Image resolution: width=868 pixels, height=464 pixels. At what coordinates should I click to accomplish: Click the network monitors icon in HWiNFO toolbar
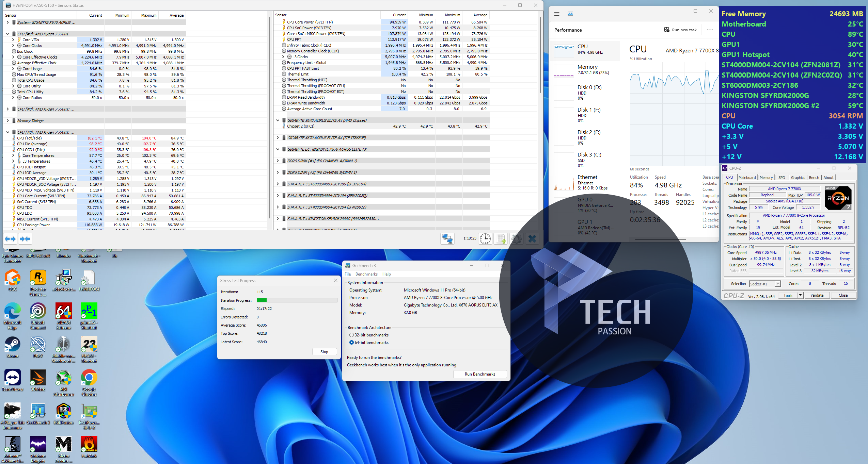pyautogui.click(x=447, y=239)
